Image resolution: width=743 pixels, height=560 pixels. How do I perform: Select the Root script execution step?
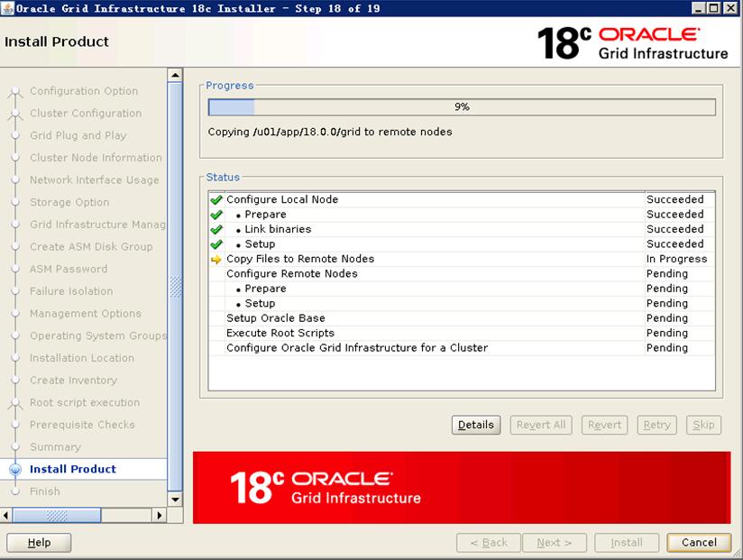[85, 403]
